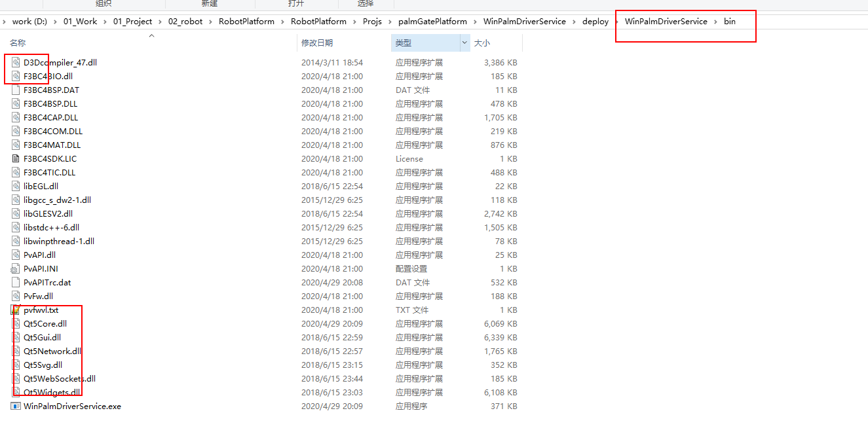Click the F3BC4BSP.DAT file icon
Image resolution: width=868 pixels, height=432 pixels.
pyautogui.click(x=16, y=90)
